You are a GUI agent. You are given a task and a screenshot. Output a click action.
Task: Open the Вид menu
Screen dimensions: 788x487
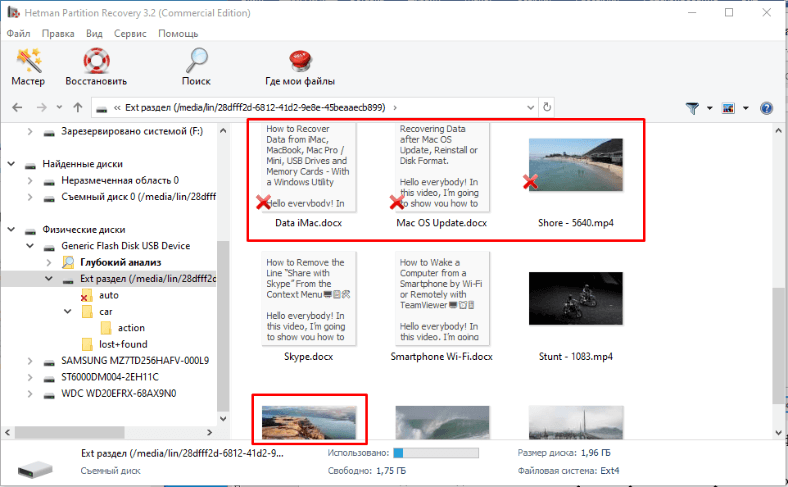[94, 34]
